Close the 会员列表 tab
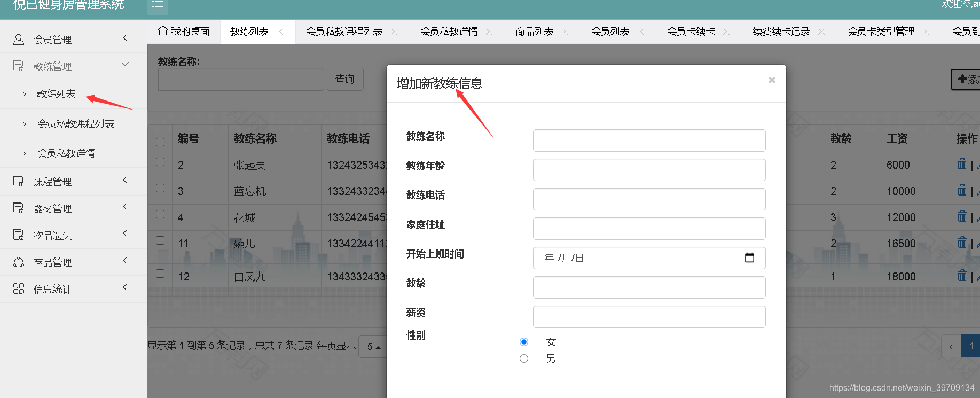 pyautogui.click(x=641, y=32)
